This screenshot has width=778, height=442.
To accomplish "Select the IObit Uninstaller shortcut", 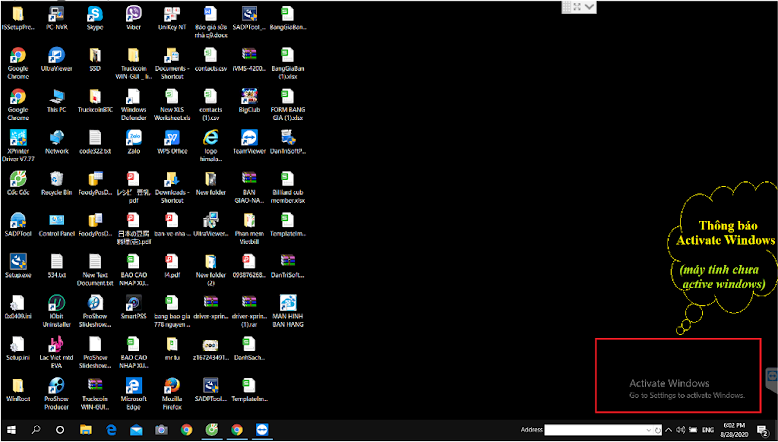I will point(57,311).
